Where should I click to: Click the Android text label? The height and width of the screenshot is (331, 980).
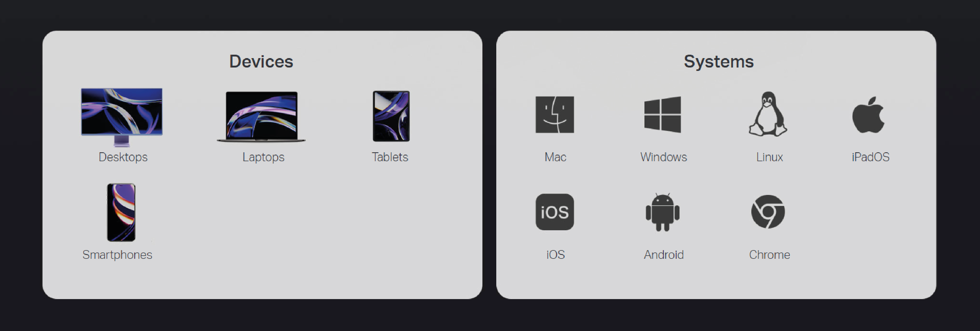tap(664, 254)
